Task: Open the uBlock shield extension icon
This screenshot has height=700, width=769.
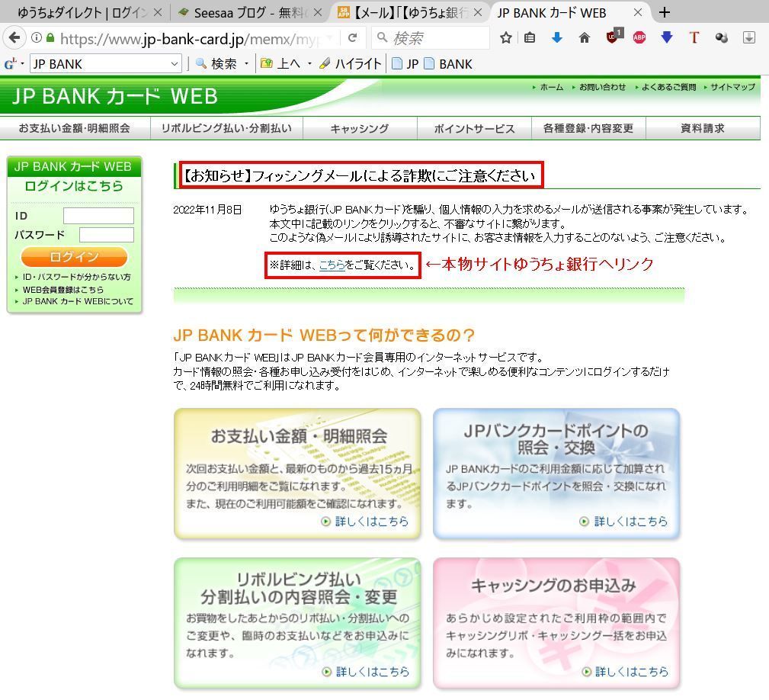Action: tap(614, 36)
